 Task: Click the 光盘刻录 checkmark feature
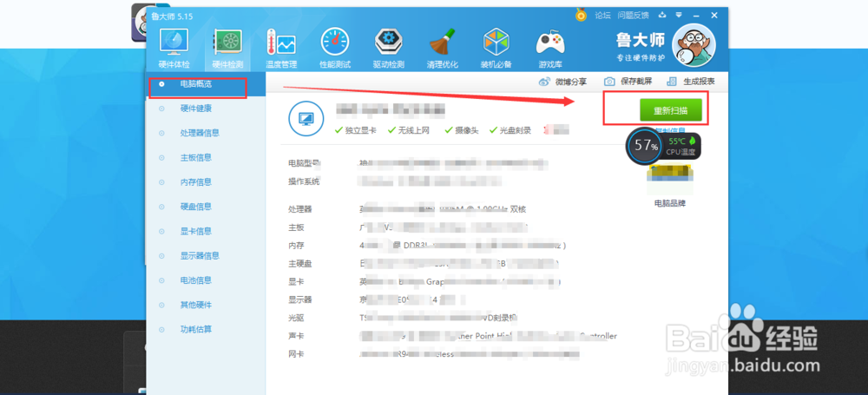point(510,130)
